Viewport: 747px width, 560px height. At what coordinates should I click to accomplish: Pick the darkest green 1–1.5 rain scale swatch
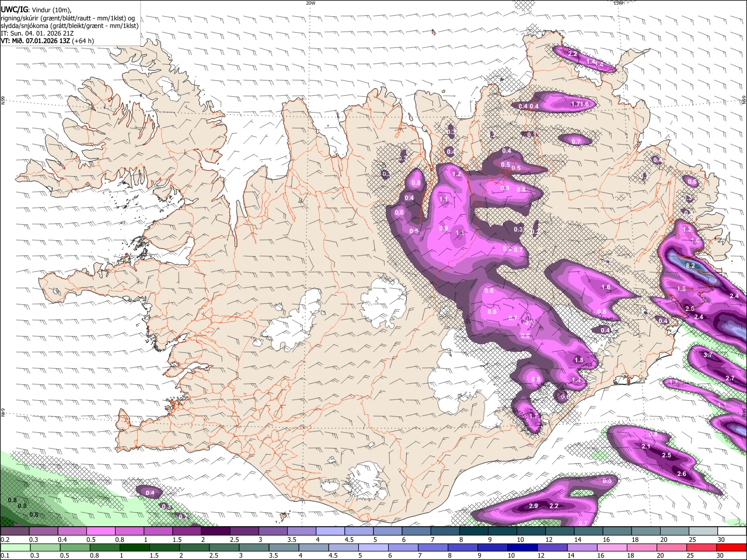pos(135,547)
